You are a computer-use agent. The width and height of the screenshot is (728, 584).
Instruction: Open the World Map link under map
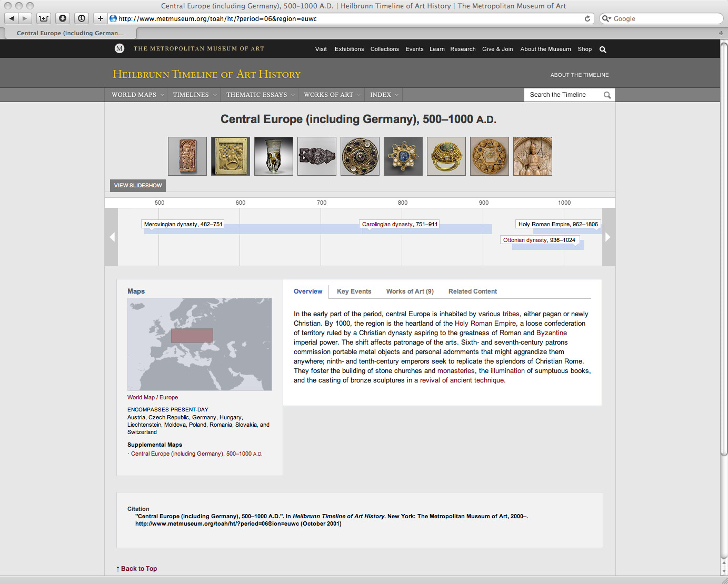click(141, 397)
